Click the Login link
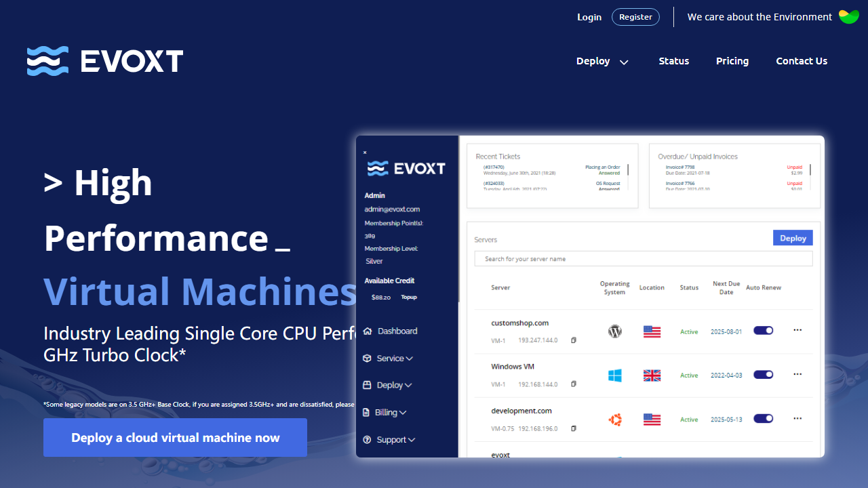This screenshot has width=868, height=488. [589, 17]
